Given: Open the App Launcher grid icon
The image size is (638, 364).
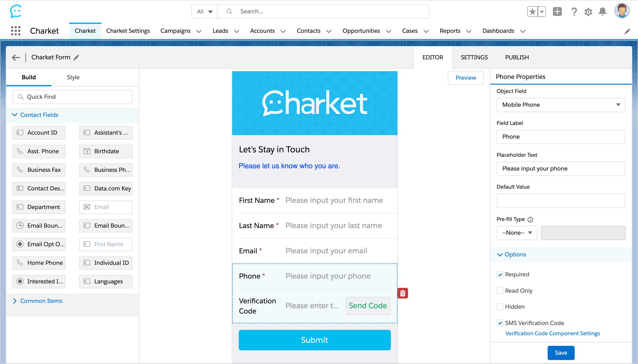Looking at the screenshot, I should pyautogui.click(x=16, y=31).
